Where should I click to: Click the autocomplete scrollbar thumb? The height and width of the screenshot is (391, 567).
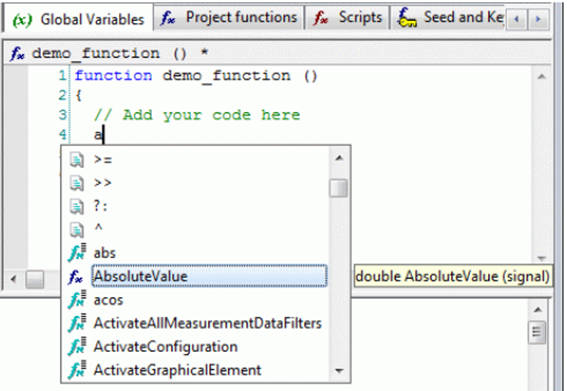[338, 188]
